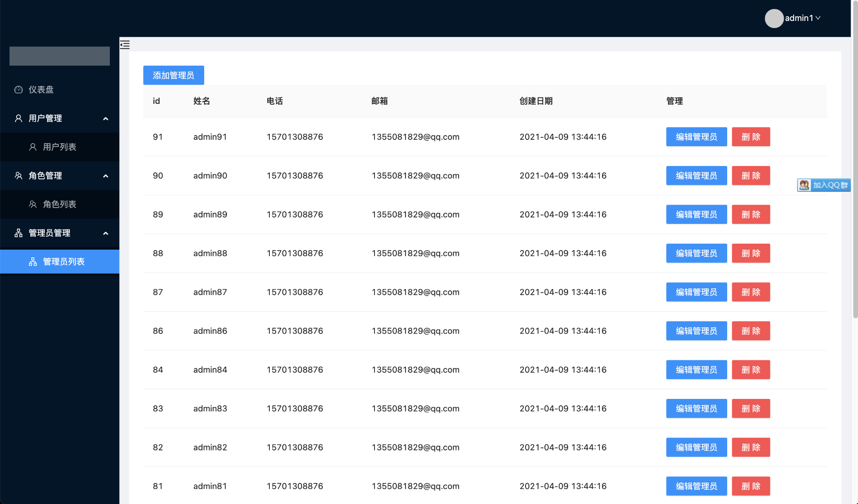Click the email cell in admin87 row
This screenshot has height=504, width=858.
pos(415,292)
